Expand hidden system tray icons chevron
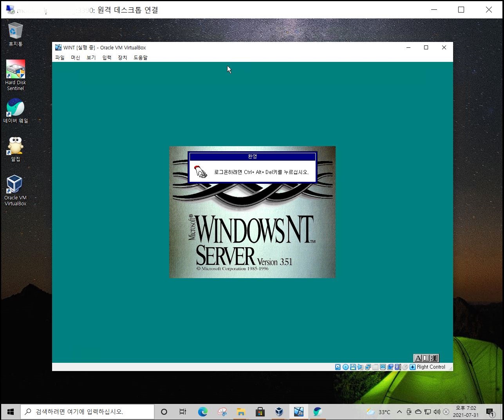 click(399, 412)
